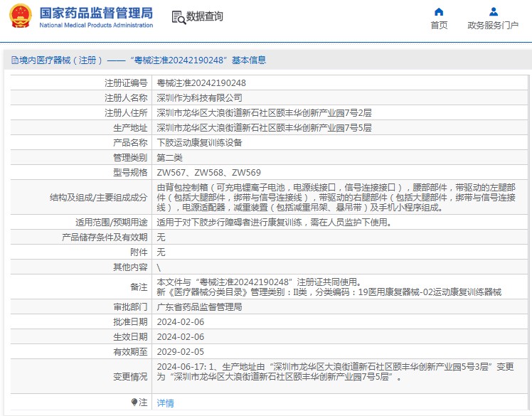The image size is (532, 416).
Task: Click the 变更情况 row label
Action: pos(129,377)
